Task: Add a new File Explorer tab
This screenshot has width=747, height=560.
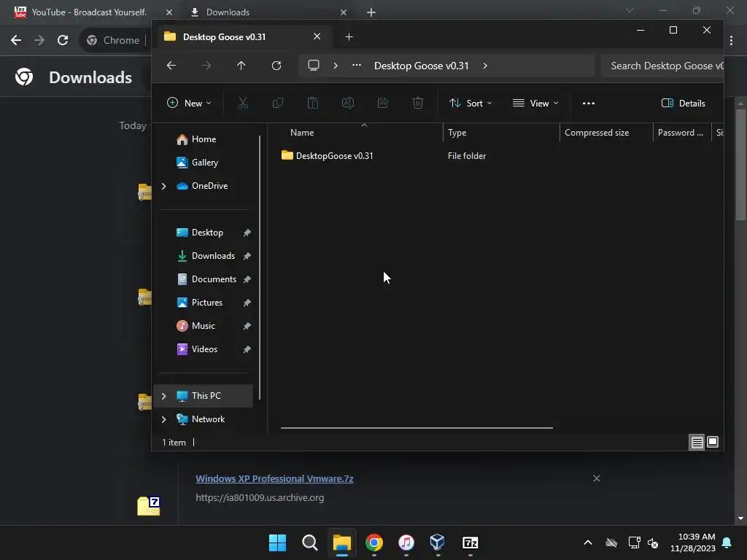Action: pos(349,36)
